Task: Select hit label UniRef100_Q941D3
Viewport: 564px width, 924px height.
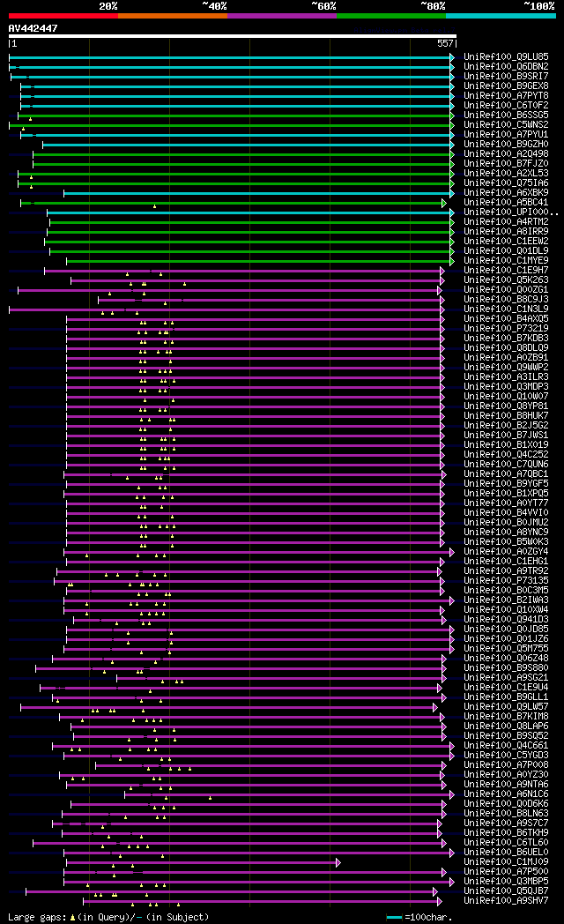Action: tap(506, 619)
